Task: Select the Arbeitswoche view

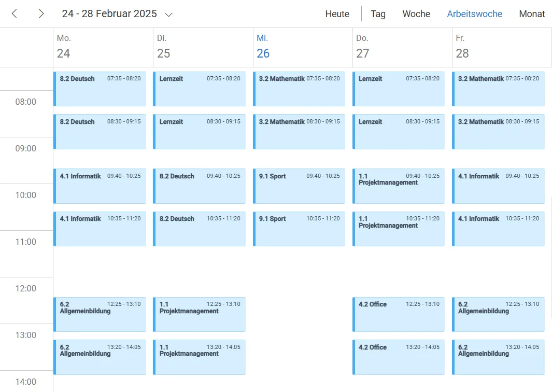Action: (x=474, y=14)
